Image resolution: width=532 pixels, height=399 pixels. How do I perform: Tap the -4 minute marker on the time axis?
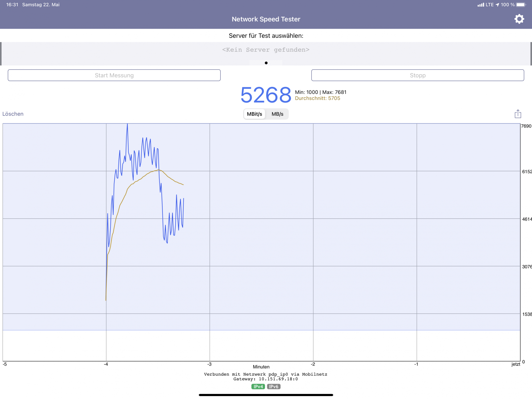(106, 364)
